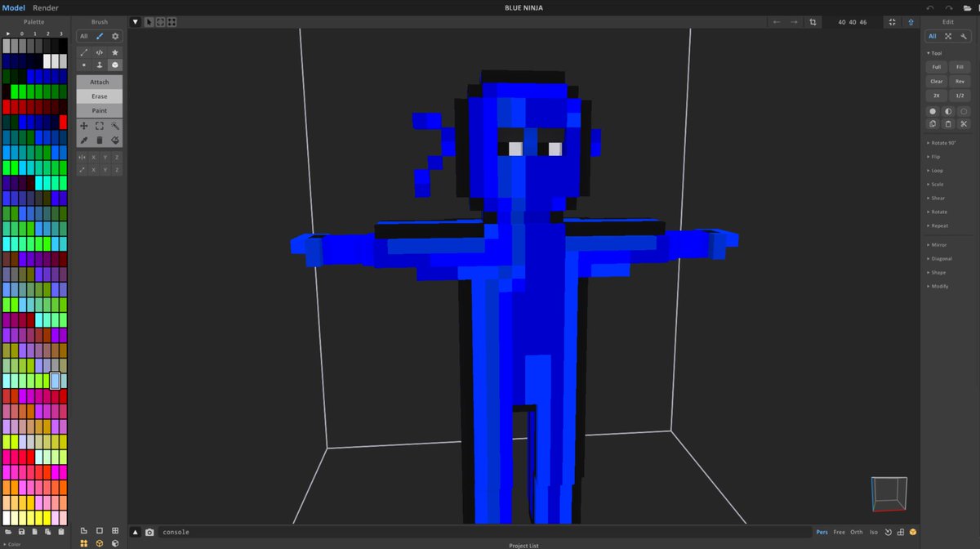Click the camera screenshot icon
Screen dimensions: 980x549
pyautogui.click(x=149, y=532)
